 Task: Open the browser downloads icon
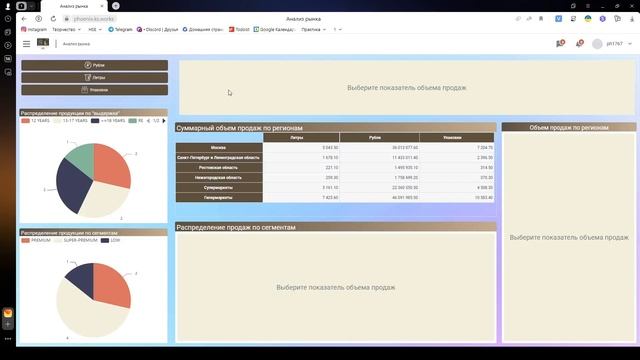point(632,19)
